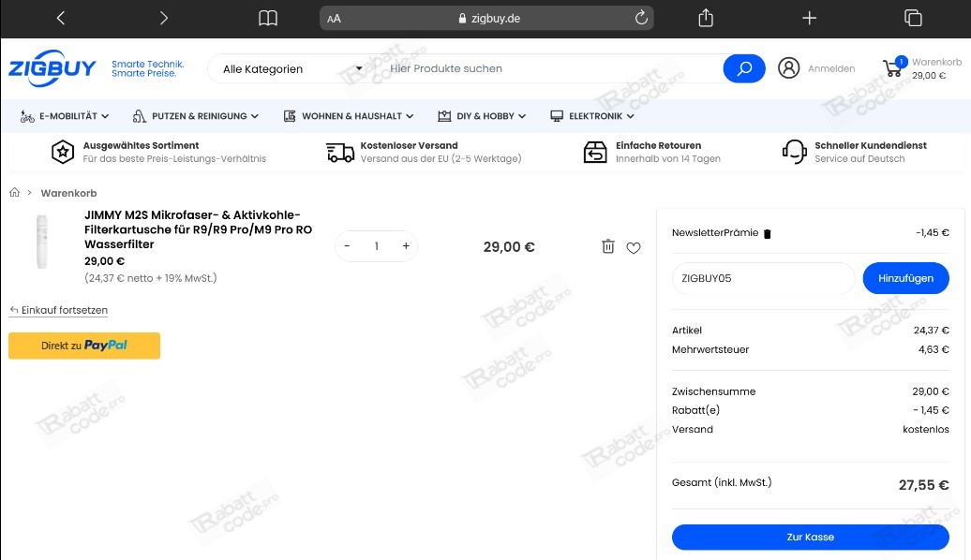971x560 pixels.
Task: Open Safari bookmarks book icon
Action: (267, 18)
